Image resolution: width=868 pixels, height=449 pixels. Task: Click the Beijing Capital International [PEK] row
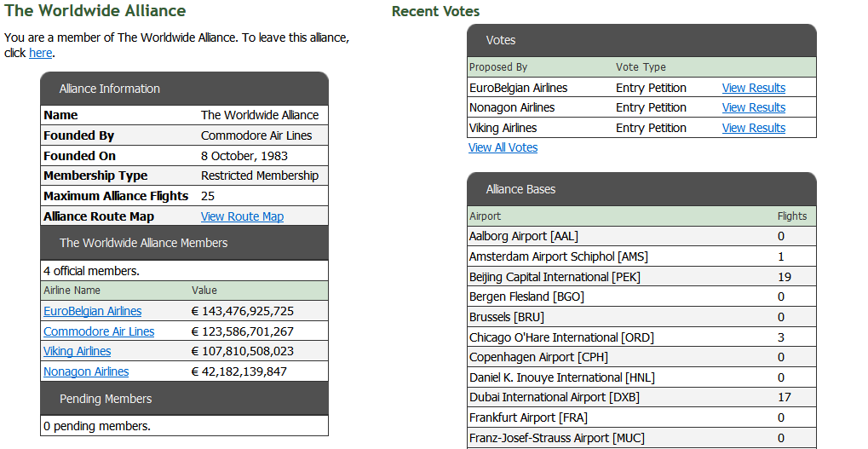[x=555, y=277]
